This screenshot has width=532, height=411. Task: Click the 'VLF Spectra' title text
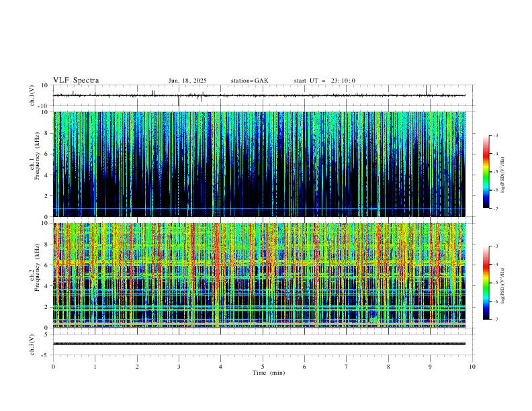coord(76,81)
